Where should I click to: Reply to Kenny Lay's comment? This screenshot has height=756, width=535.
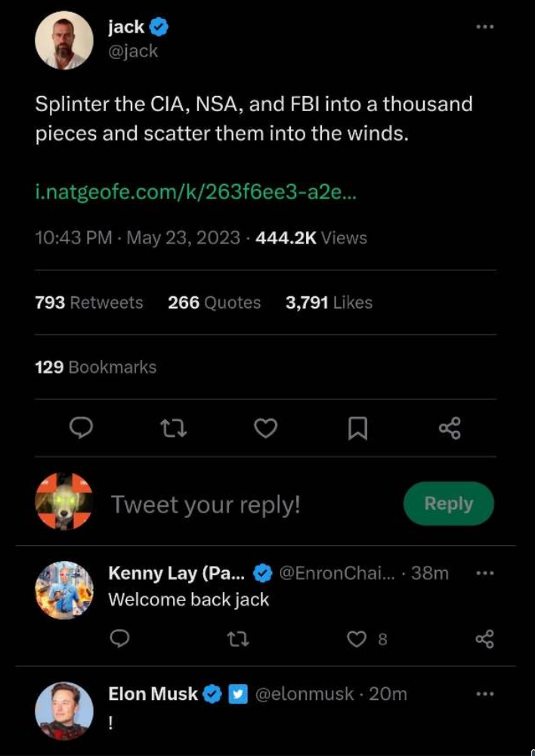(x=119, y=640)
